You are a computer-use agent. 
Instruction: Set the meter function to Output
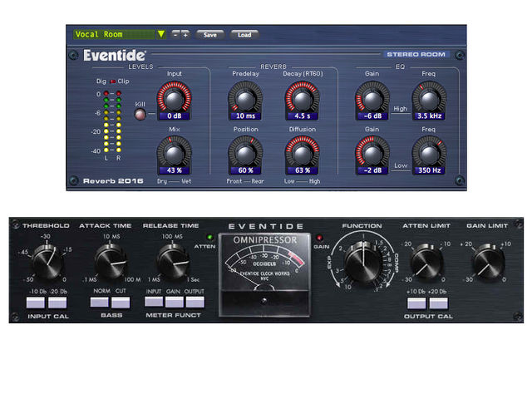click(195, 302)
